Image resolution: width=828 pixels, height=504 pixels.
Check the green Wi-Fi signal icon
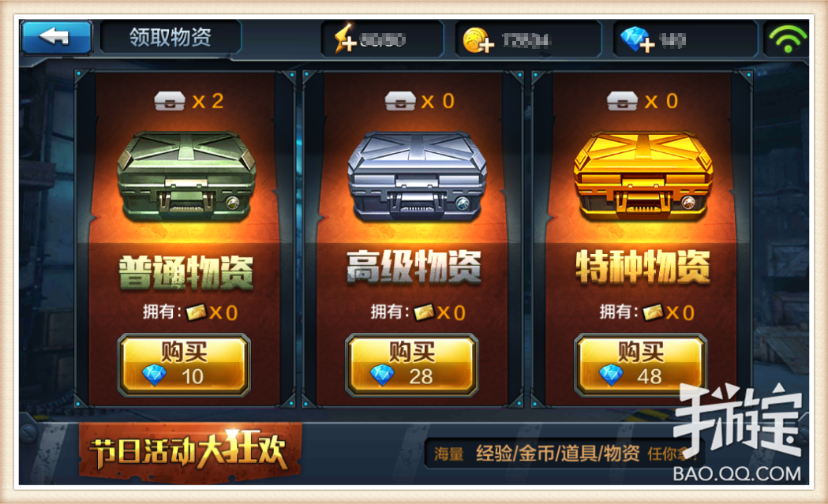[x=787, y=39]
